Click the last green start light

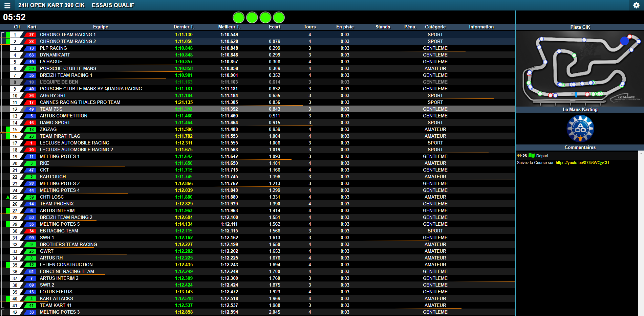(279, 18)
